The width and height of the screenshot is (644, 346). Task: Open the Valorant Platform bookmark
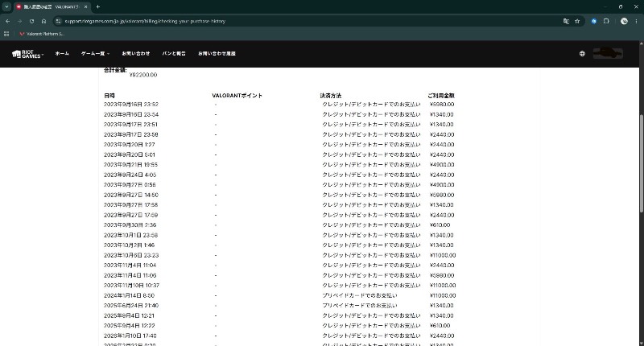coord(42,34)
